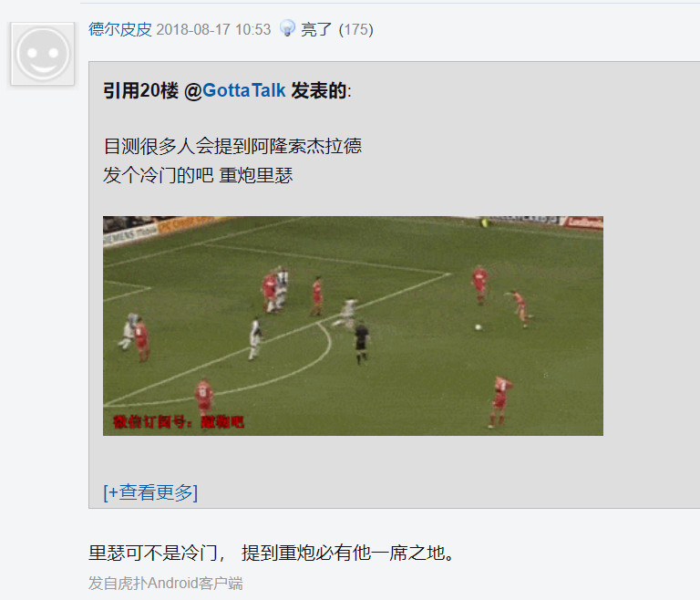
Task: Click the light bulb icon beside 亮了
Action: click(287, 28)
